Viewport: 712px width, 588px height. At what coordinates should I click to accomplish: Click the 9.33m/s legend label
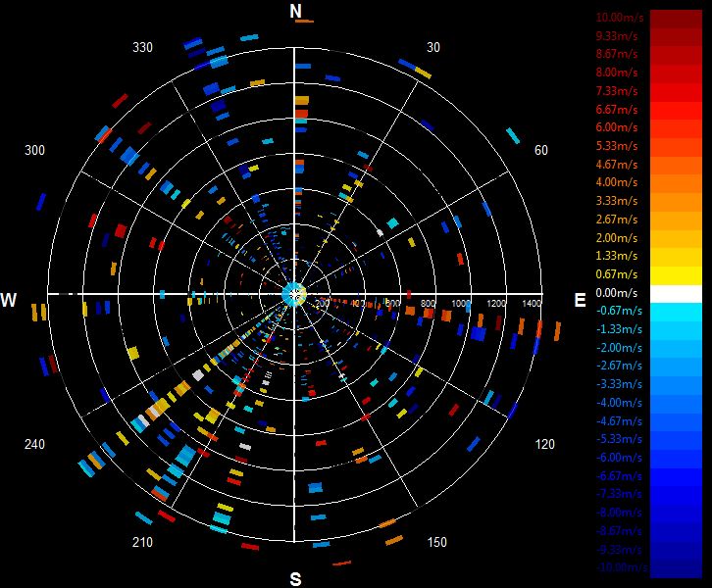click(617, 36)
